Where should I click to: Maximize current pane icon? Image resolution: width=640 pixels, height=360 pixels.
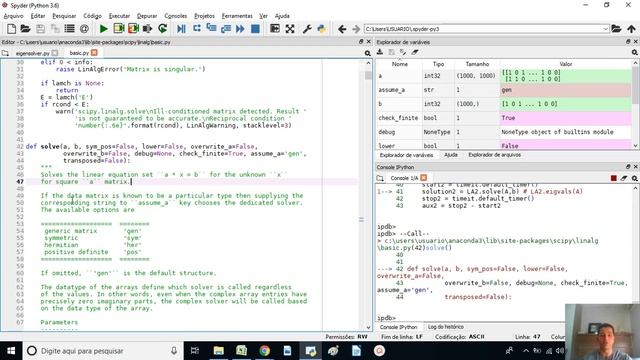[275, 29]
